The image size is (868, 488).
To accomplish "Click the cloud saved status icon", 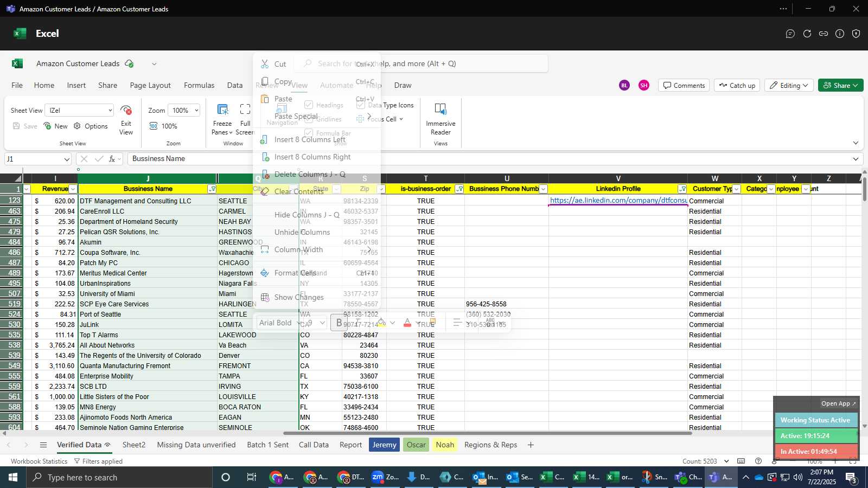I will (129, 63).
